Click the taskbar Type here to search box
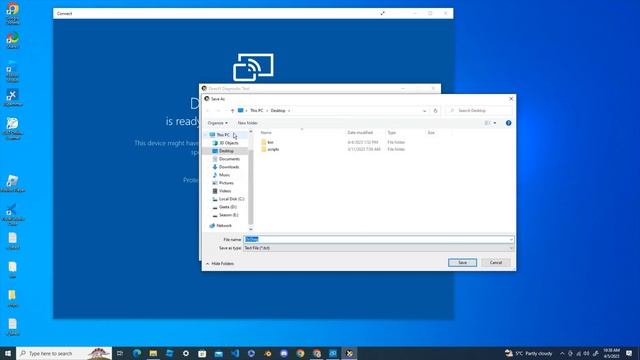Viewport: 640px width, 360px height. pos(64,353)
